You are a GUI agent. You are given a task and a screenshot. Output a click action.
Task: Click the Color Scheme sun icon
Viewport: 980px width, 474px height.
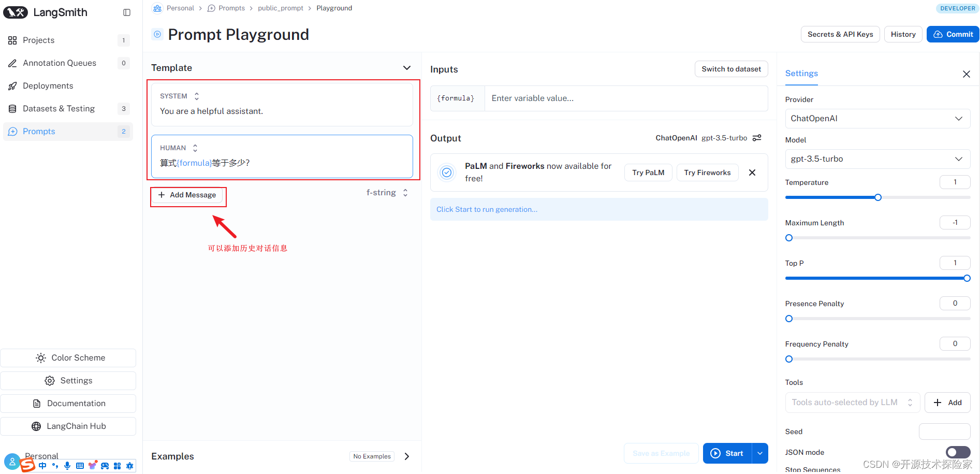coord(40,357)
